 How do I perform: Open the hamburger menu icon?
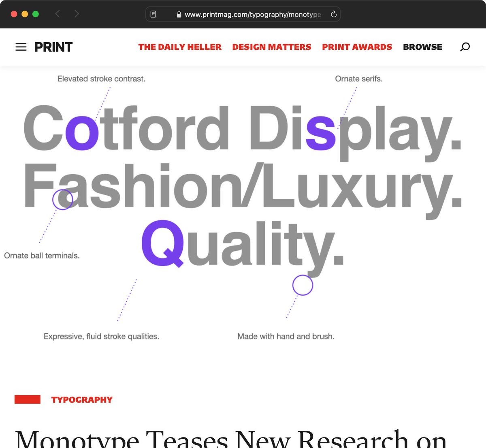pyautogui.click(x=21, y=47)
